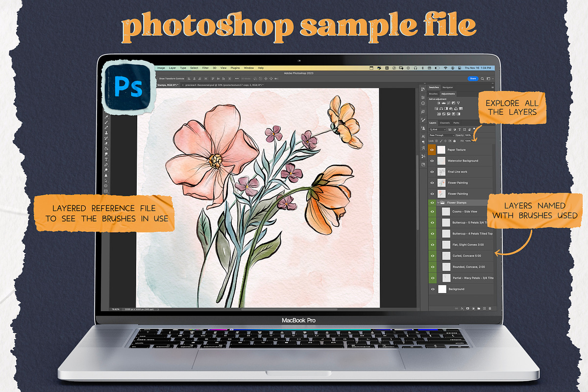588x392 pixels.
Task: Collapse the Flower Stamps group arrow
Action: [x=439, y=202]
